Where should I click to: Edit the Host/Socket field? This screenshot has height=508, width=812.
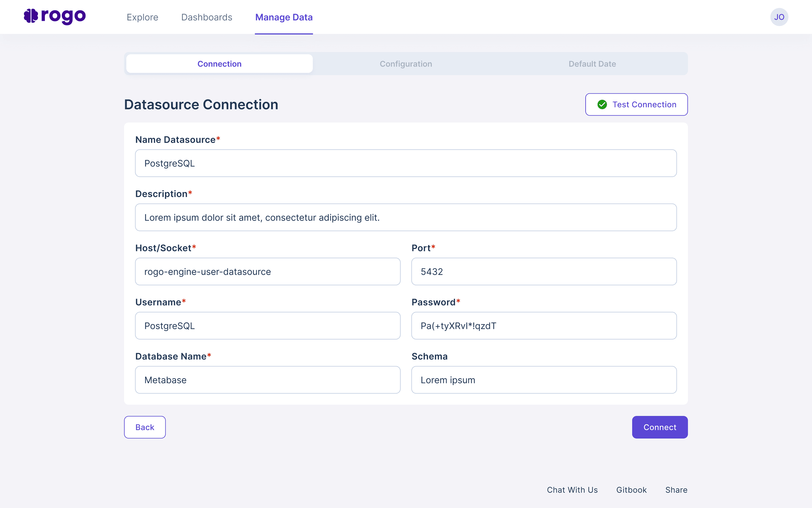[x=268, y=271]
